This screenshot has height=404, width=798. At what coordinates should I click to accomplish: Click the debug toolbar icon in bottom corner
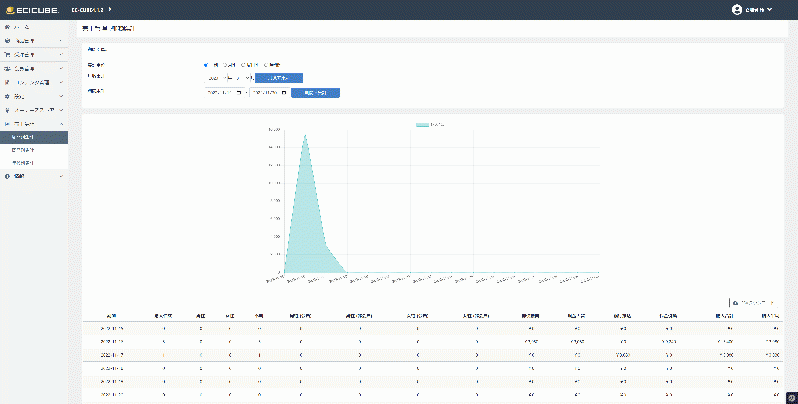click(791, 398)
